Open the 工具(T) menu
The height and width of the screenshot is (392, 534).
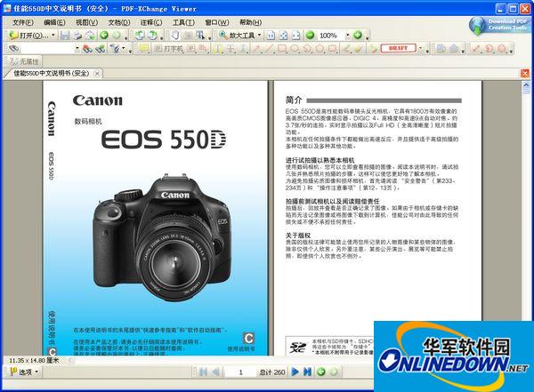183,22
